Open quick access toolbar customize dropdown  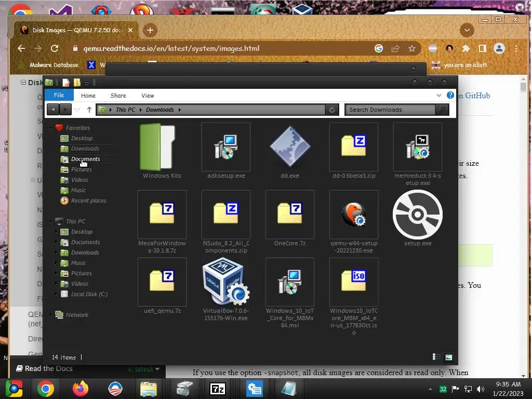[x=87, y=83]
